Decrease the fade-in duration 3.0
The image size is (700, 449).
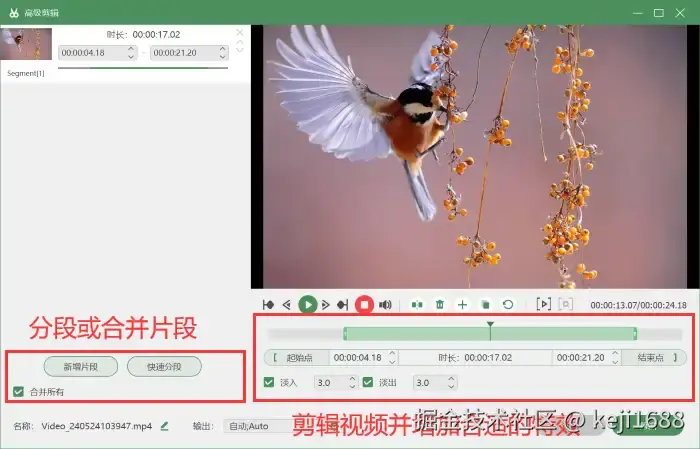(x=352, y=386)
